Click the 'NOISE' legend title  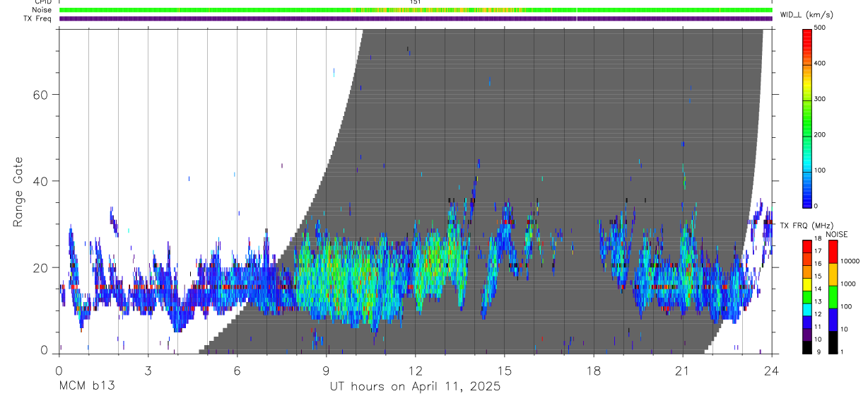click(x=836, y=234)
